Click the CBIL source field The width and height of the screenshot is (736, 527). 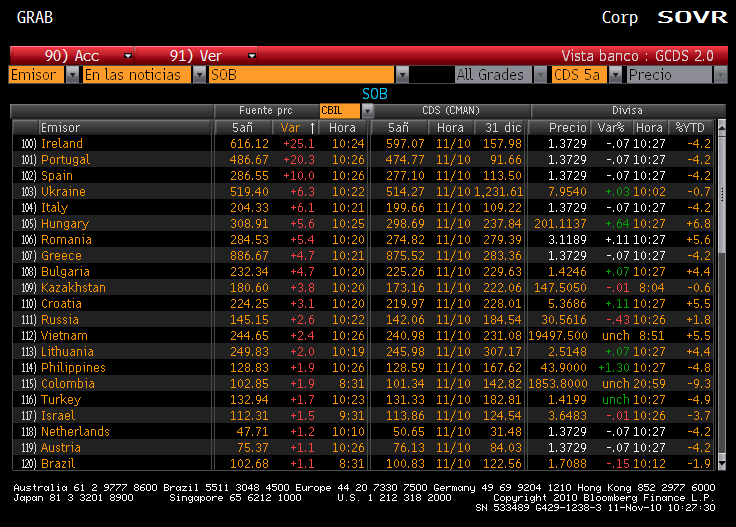pyautogui.click(x=339, y=111)
